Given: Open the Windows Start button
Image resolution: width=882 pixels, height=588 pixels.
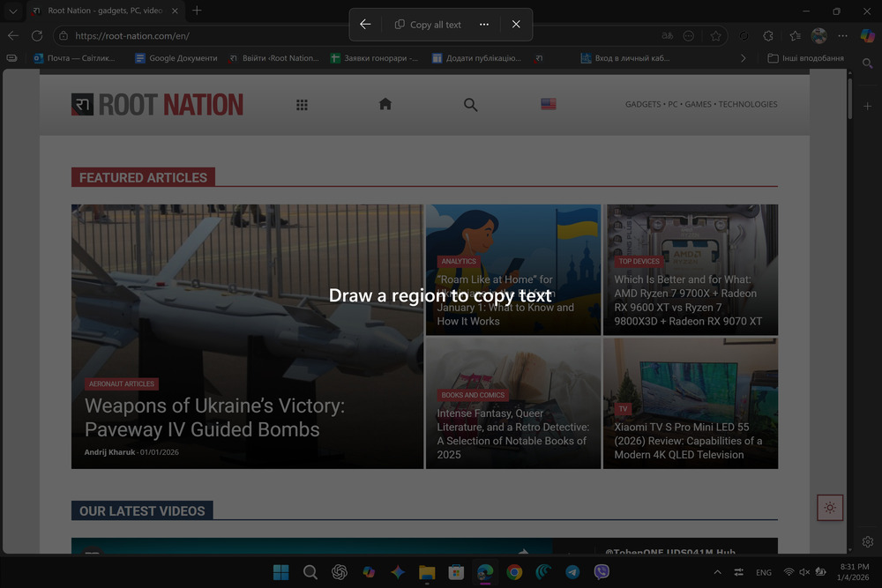Looking at the screenshot, I should pyautogui.click(x=280, y=572).
